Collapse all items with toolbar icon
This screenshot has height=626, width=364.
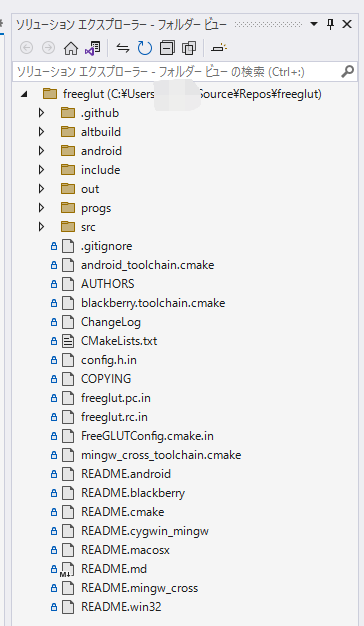[167, 48]
